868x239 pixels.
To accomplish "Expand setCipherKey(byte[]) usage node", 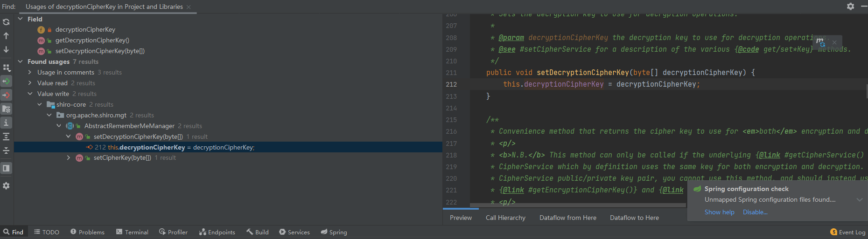I will click(68, 157).
